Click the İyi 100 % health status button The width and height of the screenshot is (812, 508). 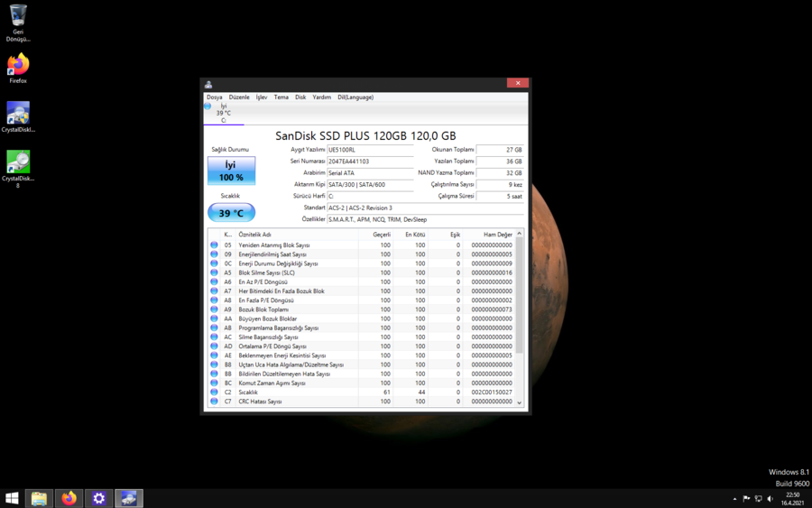231,171
